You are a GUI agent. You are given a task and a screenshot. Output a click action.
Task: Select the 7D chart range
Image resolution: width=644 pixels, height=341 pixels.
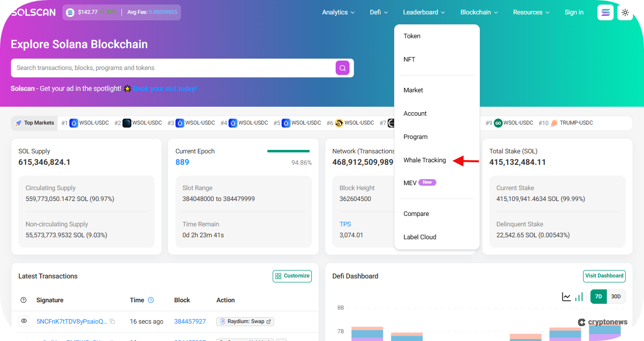click(598, 297)
